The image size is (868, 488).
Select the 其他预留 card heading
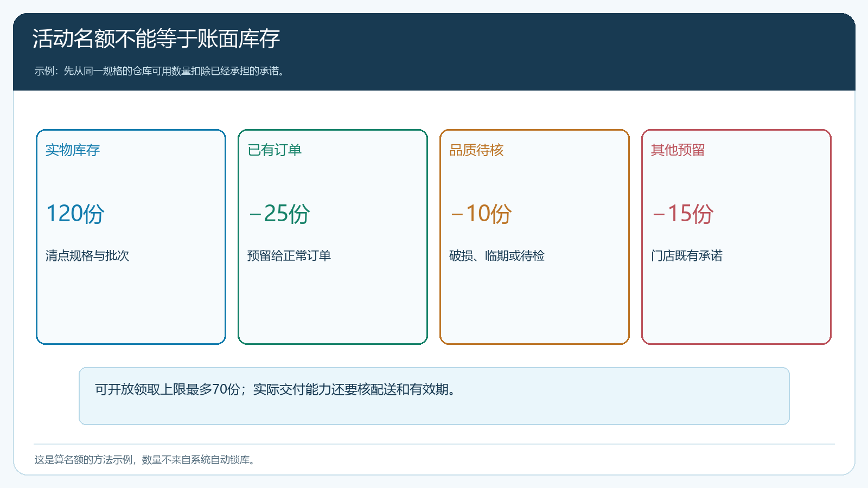point(678,150)
